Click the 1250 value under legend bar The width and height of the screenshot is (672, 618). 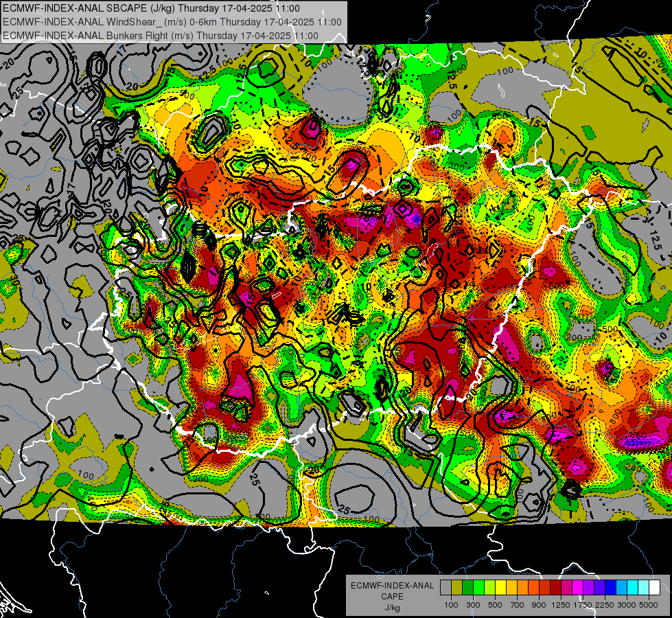[x=561, y=605]
